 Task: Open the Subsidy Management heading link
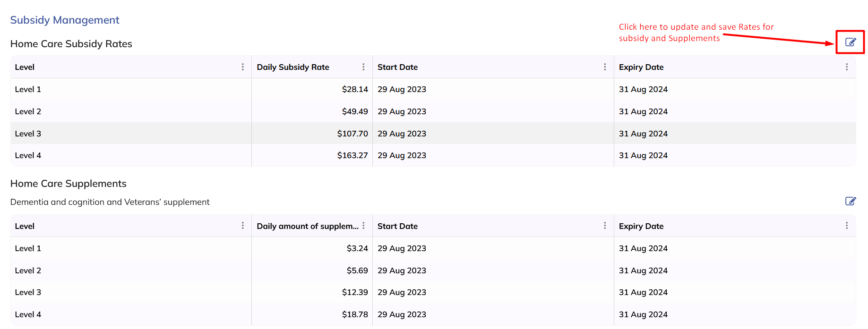[x=65, y=20]
